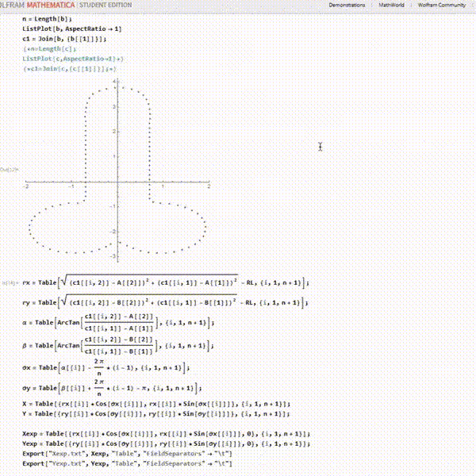Viewport: 476px width, 476px height.
Task: Place cursor in ListPlot[b, AspectRatio] line
Action: pyautogui.click(x=71, y=28)
